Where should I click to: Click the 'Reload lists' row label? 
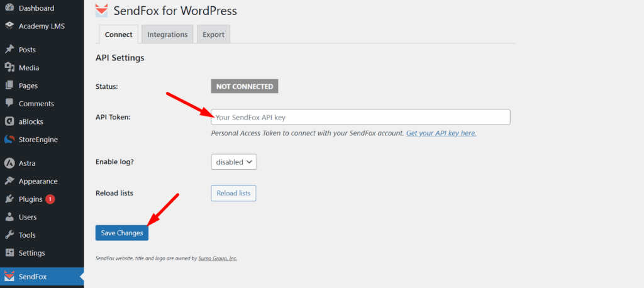(x=114, y=193)
